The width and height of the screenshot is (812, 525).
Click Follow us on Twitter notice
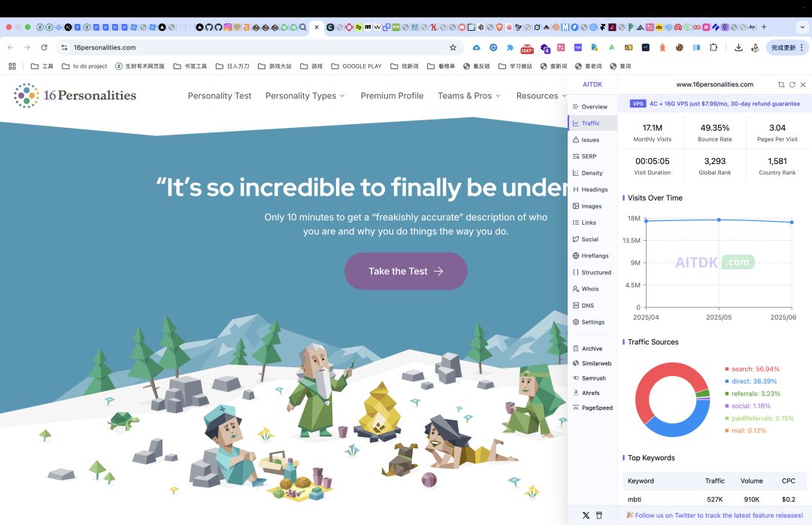point(715,516)
